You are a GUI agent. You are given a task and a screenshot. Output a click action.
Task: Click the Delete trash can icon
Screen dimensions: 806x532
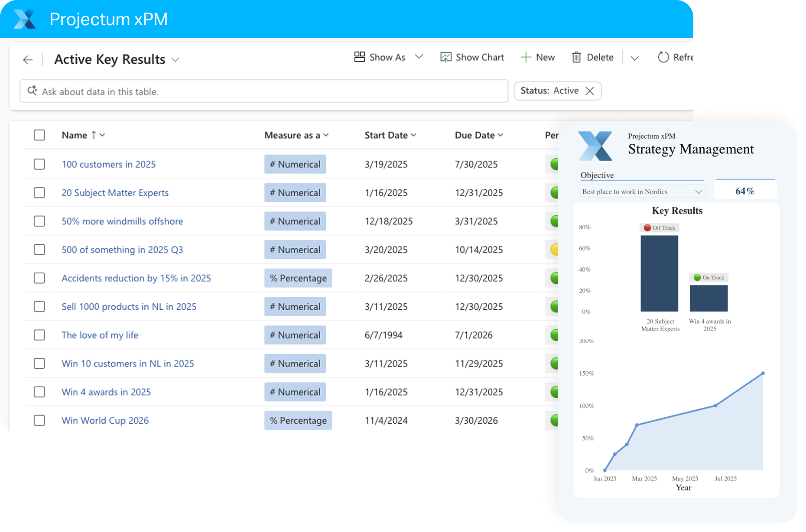[x=576, y=57]
